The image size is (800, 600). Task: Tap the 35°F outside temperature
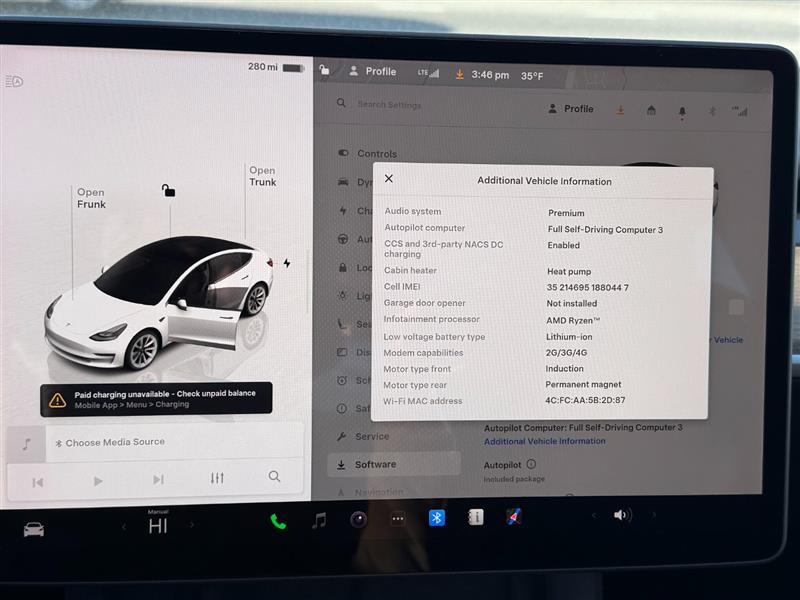pyautogui.click(x=532, y=76)
